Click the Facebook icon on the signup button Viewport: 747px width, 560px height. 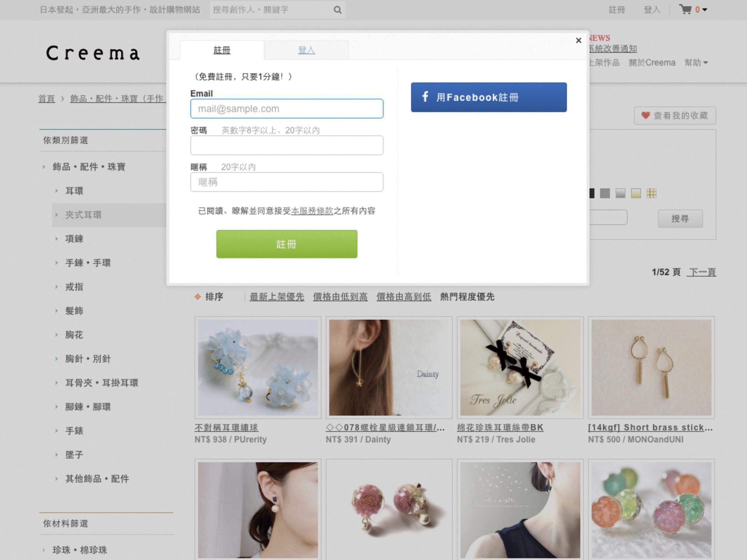425,97
